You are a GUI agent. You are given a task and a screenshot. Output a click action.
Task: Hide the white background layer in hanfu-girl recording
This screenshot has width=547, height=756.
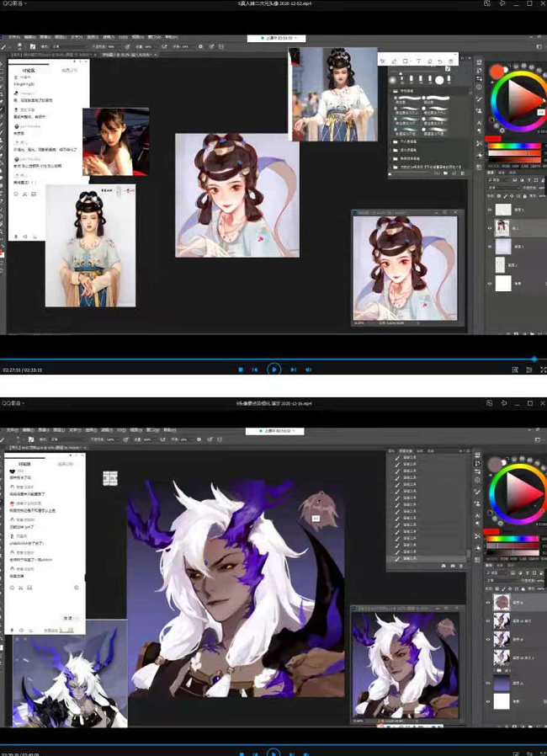coord(490,283)
